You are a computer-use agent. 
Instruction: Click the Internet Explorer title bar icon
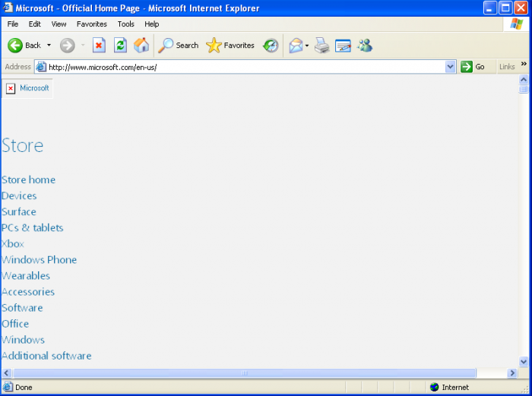point(8,8)
